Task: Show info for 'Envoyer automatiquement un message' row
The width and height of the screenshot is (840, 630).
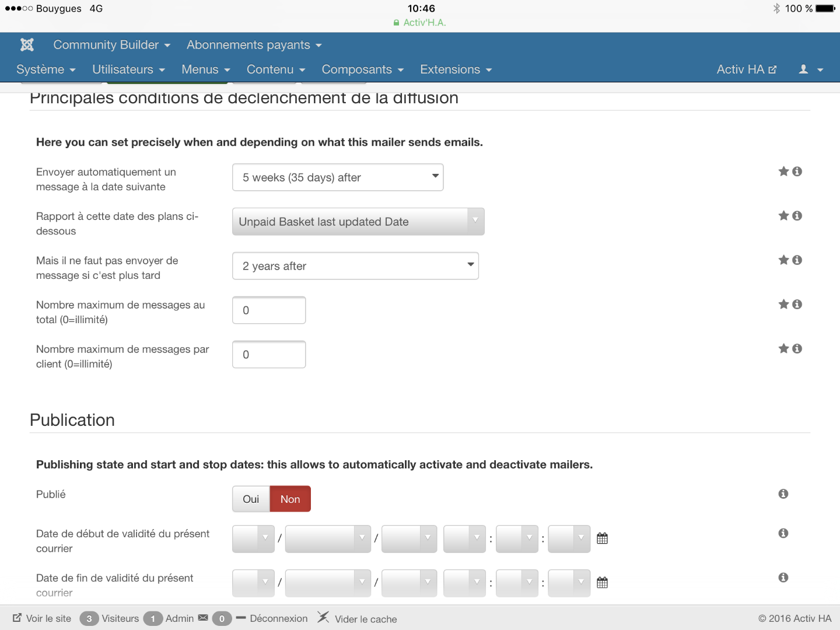Action: [797, 171]
